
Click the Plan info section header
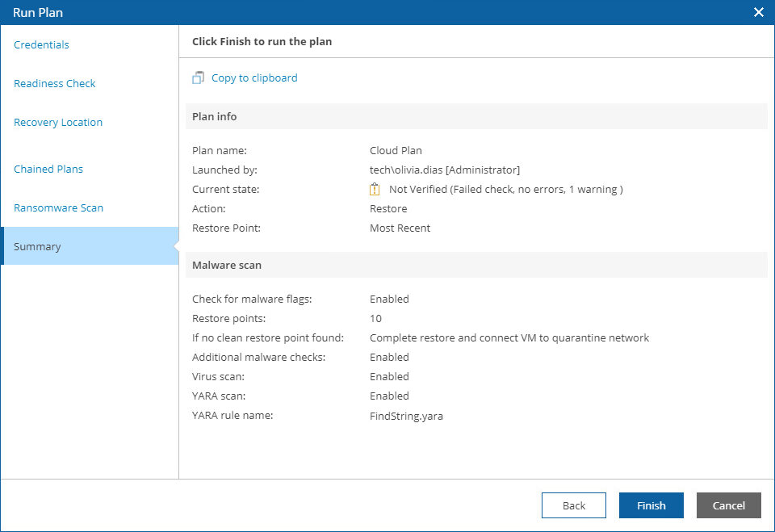click(x=215, y=117)
